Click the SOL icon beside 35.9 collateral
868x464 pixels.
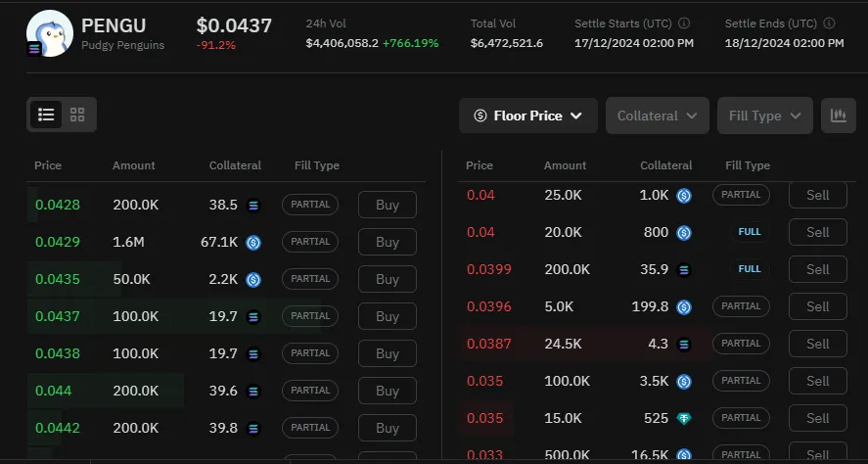(x=684, y=269)
